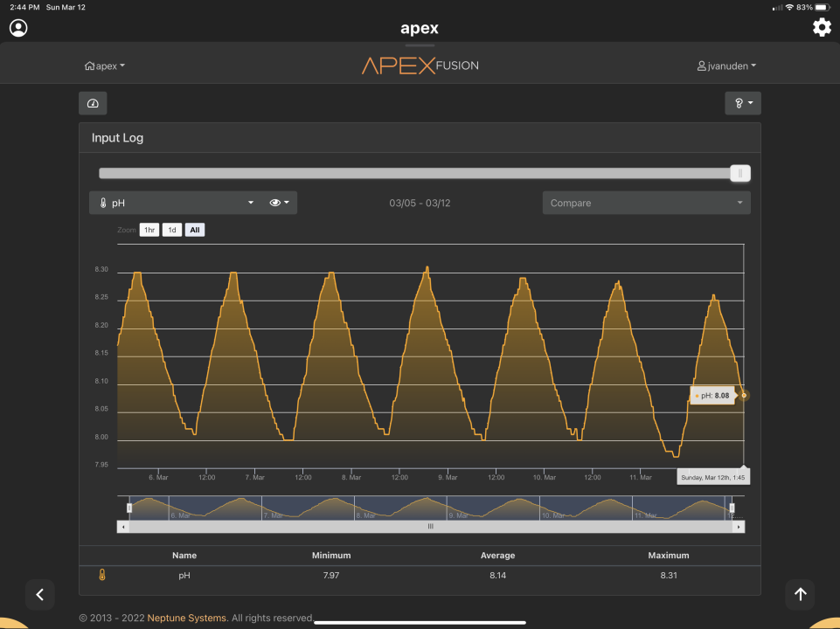The image size is (840, 629).
Task: Click the pH 8.08 data point marker
Action: tap(744, 396)
